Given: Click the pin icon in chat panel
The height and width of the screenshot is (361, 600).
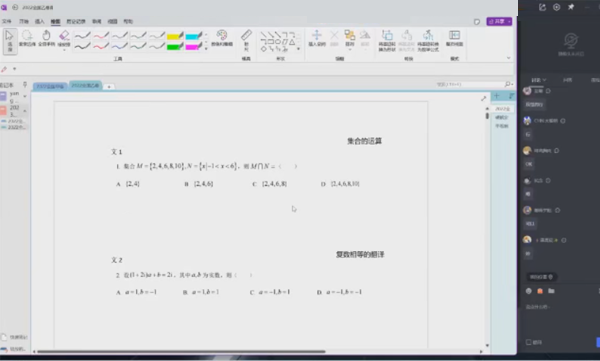Looking at the screenshot, I should 571,7.
